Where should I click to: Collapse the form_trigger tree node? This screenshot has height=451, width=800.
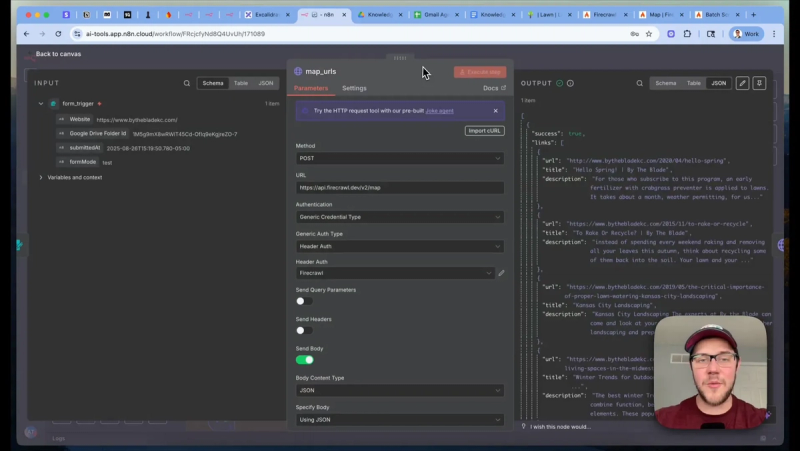point(41,104)
